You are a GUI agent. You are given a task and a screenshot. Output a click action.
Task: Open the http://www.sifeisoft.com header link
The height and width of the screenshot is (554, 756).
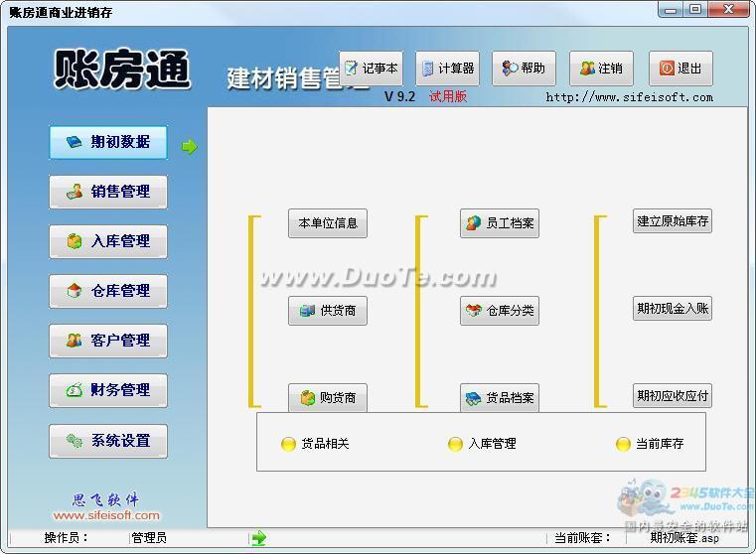click(629, 97)
